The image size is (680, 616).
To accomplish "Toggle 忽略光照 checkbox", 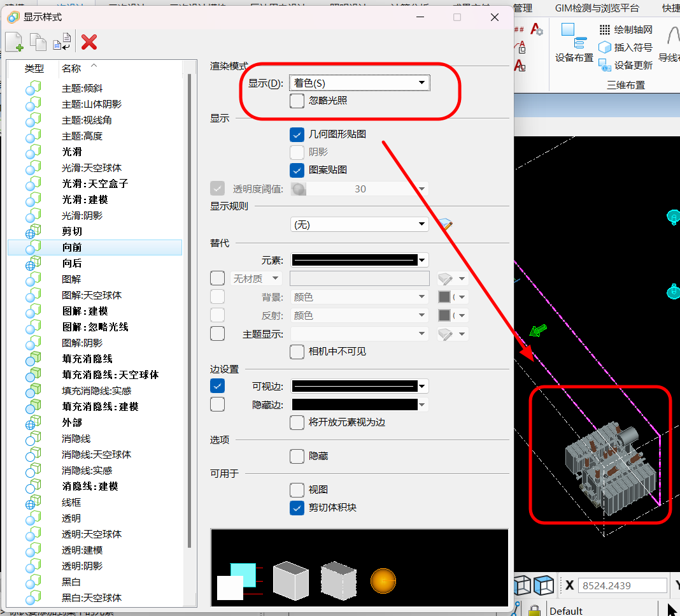I will click(x=297, y=101).
